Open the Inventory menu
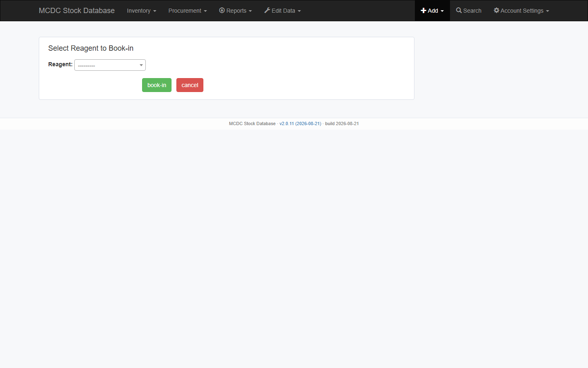588x368 pixels. 141,11
